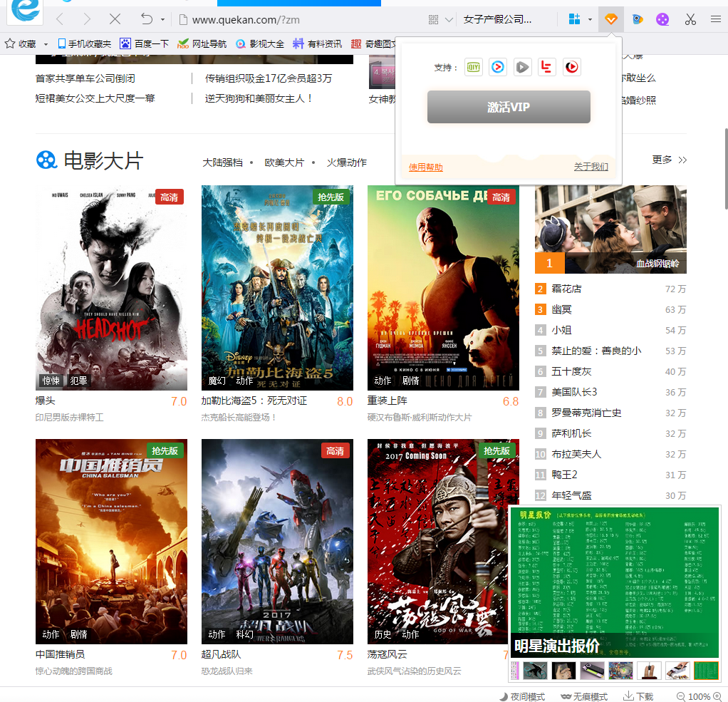Toggle the orange VIP diamond extension icon
Viewport: 728px width, 702px height.
click(611, 19)
